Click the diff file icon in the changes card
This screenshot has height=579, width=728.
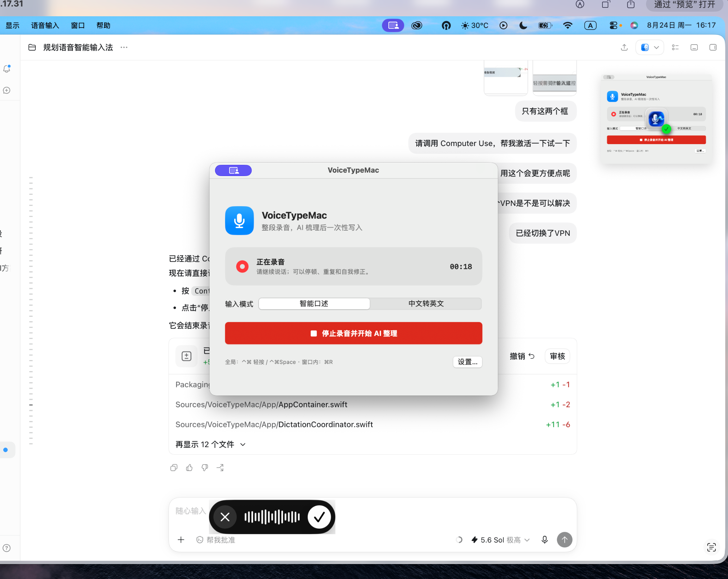coord(186,356)
